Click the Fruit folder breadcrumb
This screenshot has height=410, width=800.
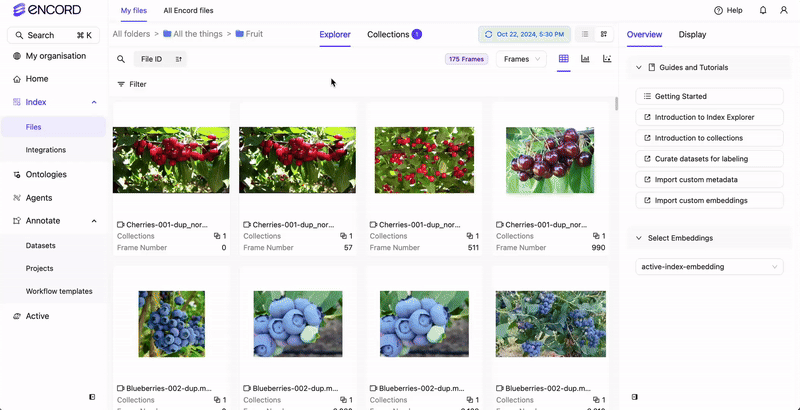coord(249,34)
